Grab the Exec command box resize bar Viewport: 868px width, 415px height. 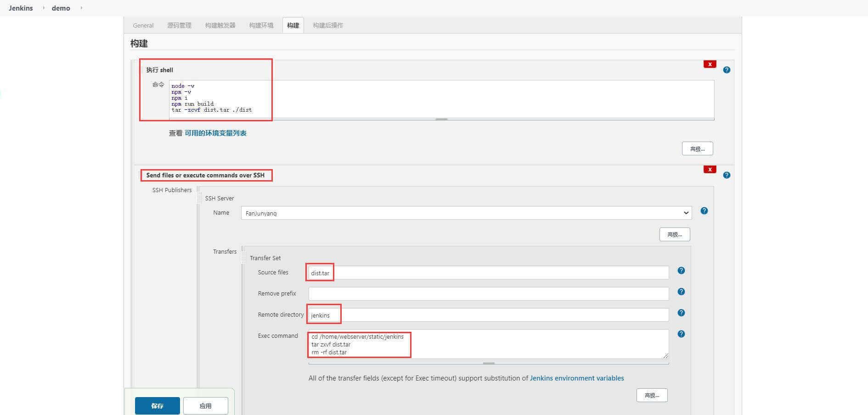point(489,363)
